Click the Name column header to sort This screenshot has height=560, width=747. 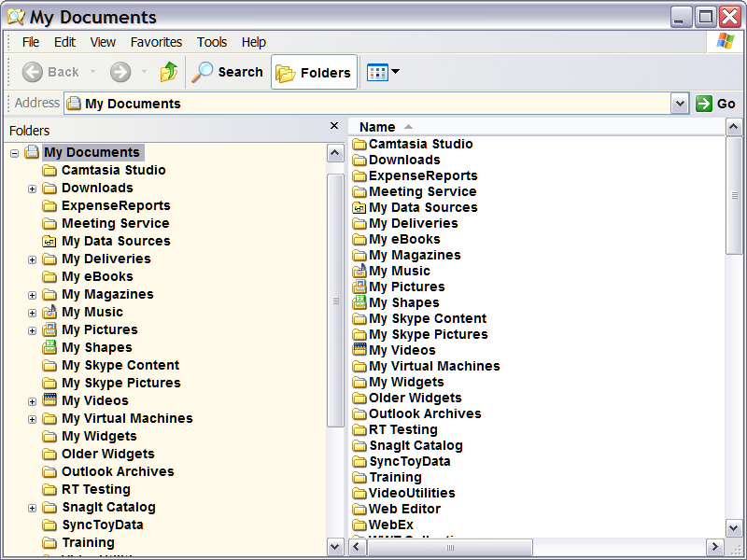click(x=373, y=126)
